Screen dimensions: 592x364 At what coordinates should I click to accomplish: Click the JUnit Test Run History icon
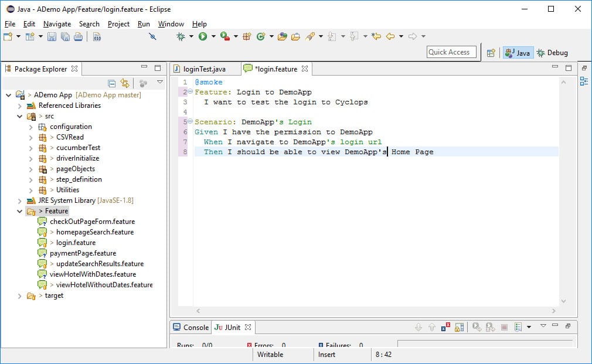tap(518, 327)
